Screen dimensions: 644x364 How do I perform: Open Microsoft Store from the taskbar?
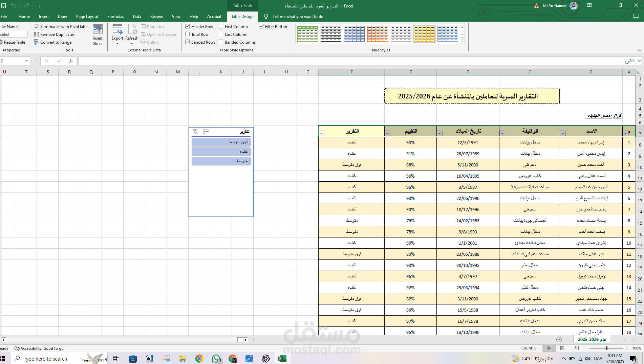click(133, 359)
